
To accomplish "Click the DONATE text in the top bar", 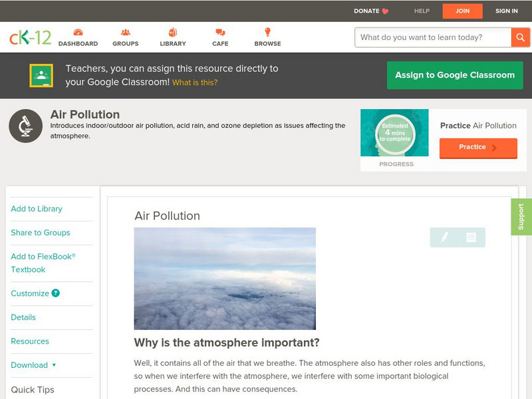I will [366, 11].
